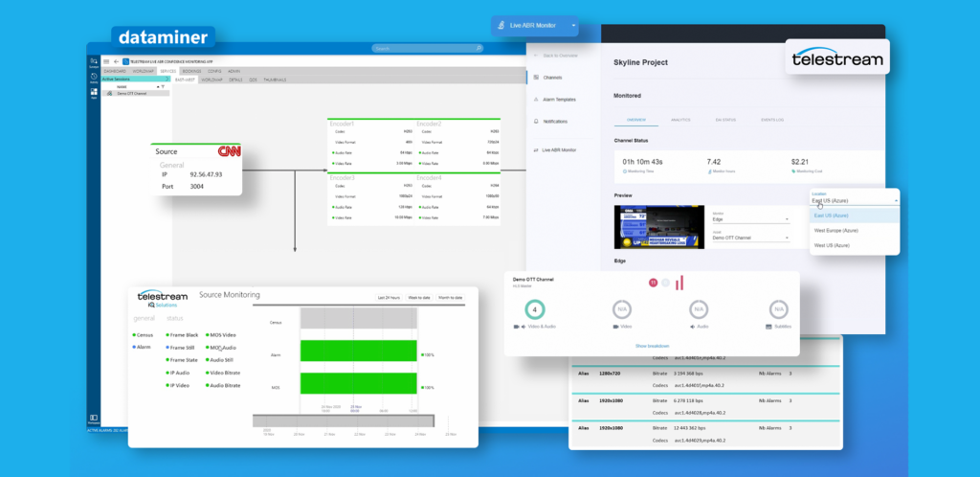This screenshot has width=980, height=477.
Task: Click the preview video thumbnail
Action: click(x=659, y=227)
